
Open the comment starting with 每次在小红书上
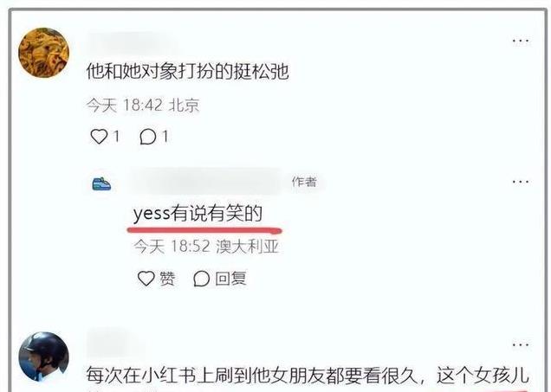pos(308,376)
